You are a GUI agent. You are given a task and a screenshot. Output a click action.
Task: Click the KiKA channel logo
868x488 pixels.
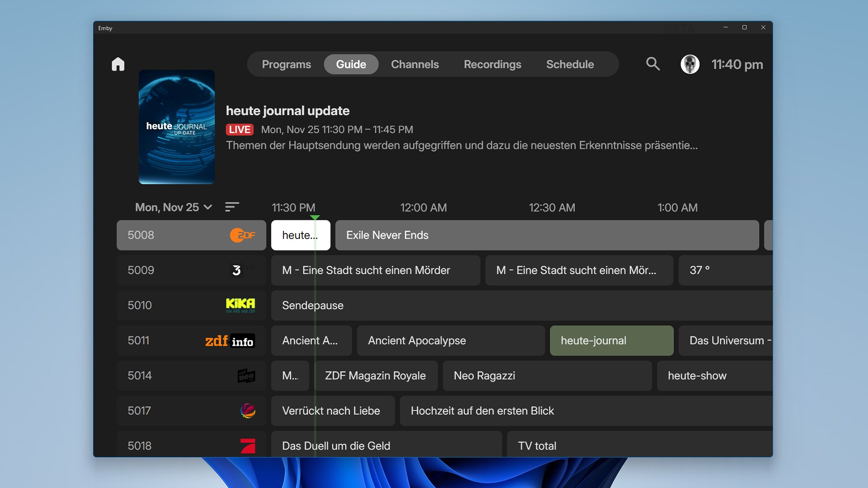[x=240, y=305]
